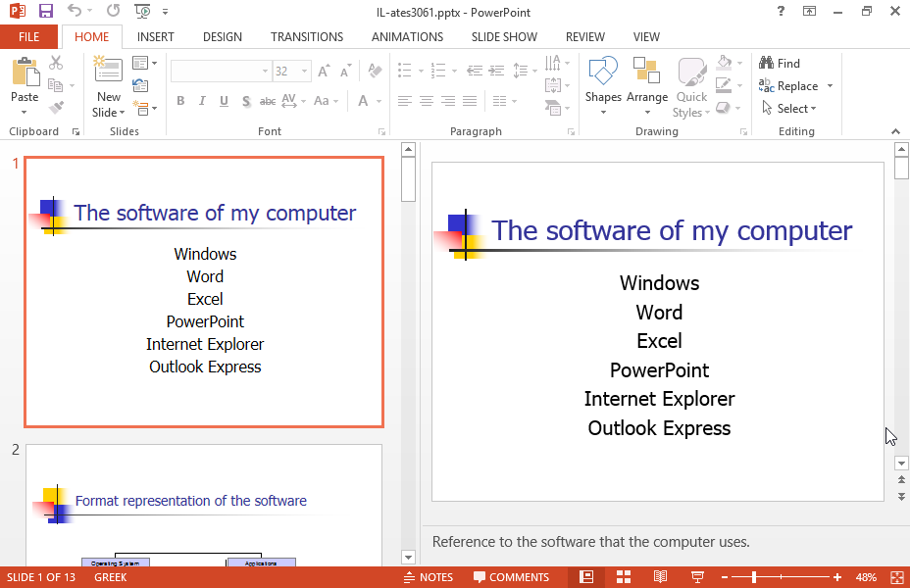Open the Arrange objects menu
Viewport: 910px width, 588px height.
647,86
